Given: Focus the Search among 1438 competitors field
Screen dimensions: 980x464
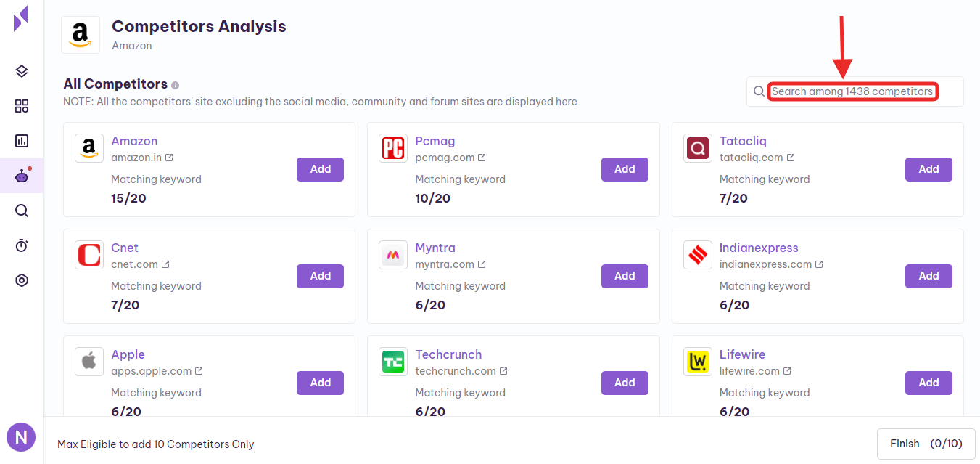Looking at the screenshot, I should [x=852, y=91].
